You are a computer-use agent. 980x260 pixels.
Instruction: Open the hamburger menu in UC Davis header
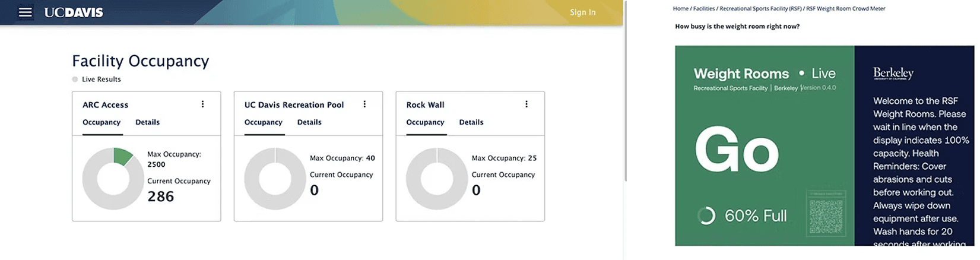point(26,12)
